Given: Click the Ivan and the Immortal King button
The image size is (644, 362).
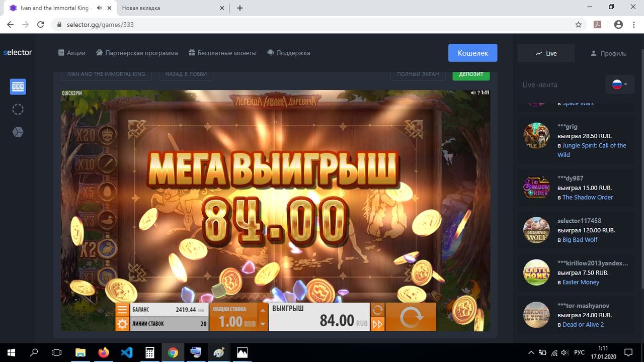Looking at the screenshot, I should [106, 74].
